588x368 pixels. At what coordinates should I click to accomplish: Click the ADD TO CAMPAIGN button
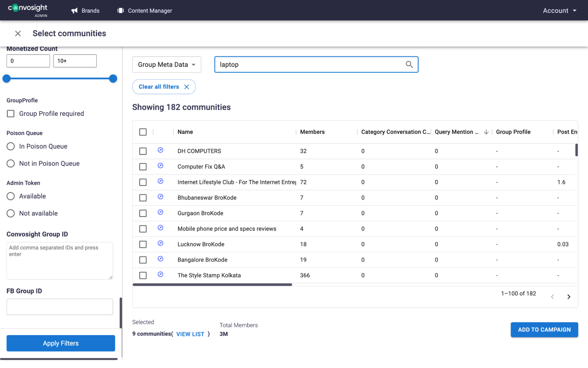[544, 330]
